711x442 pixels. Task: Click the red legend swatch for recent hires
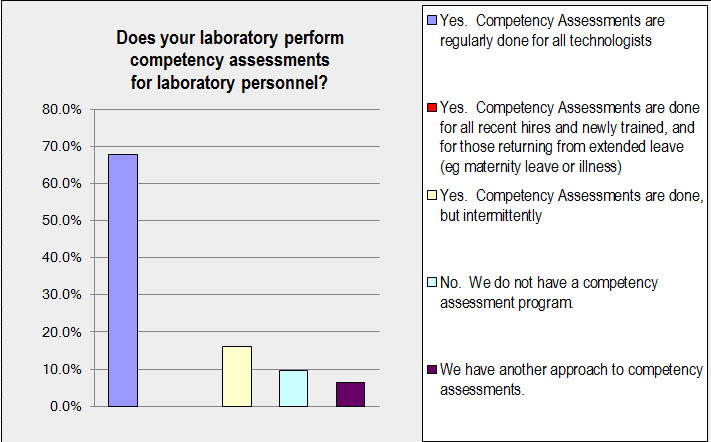(x=432, y=107)
